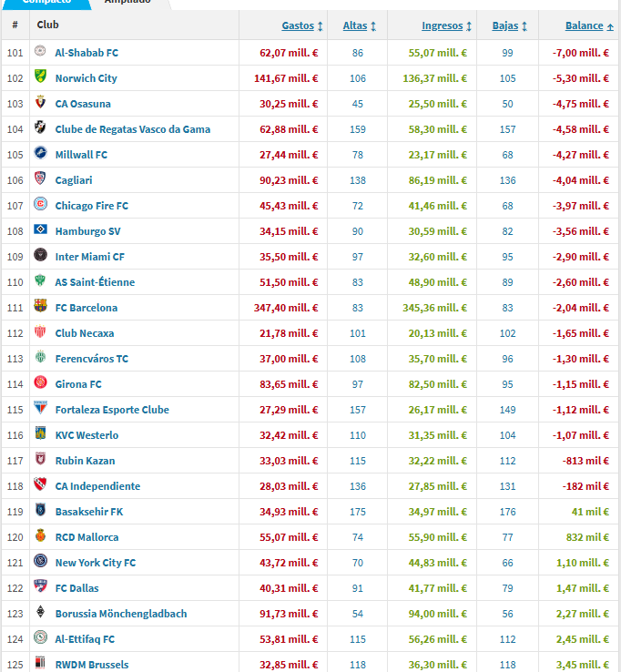
Task: Sort table by Balance column
Action: click(x=589, y=25)
